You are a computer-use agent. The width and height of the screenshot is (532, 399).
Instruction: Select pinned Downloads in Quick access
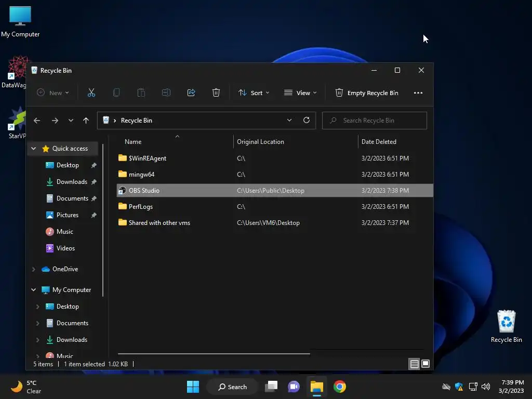pos(72,181)
